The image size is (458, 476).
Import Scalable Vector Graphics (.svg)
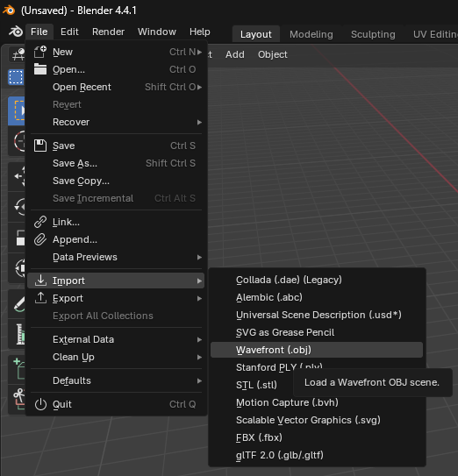[x=317, y=420]
